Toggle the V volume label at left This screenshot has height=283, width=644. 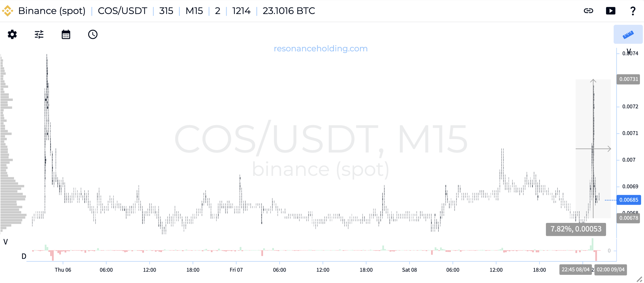click(x=6, y=242)
